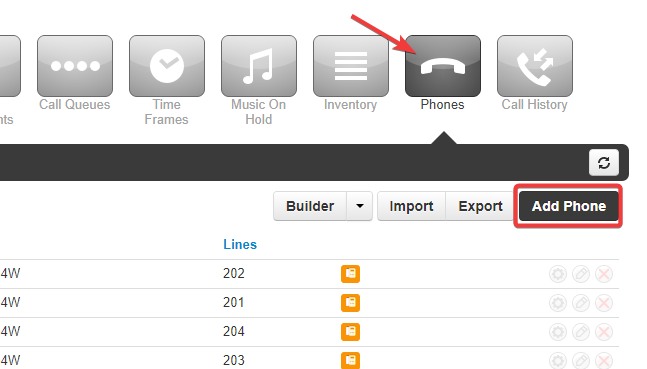The height and width of the screenshot is (369, 647).
Task: Click the Add Phone button
Action: click(569, 206)
